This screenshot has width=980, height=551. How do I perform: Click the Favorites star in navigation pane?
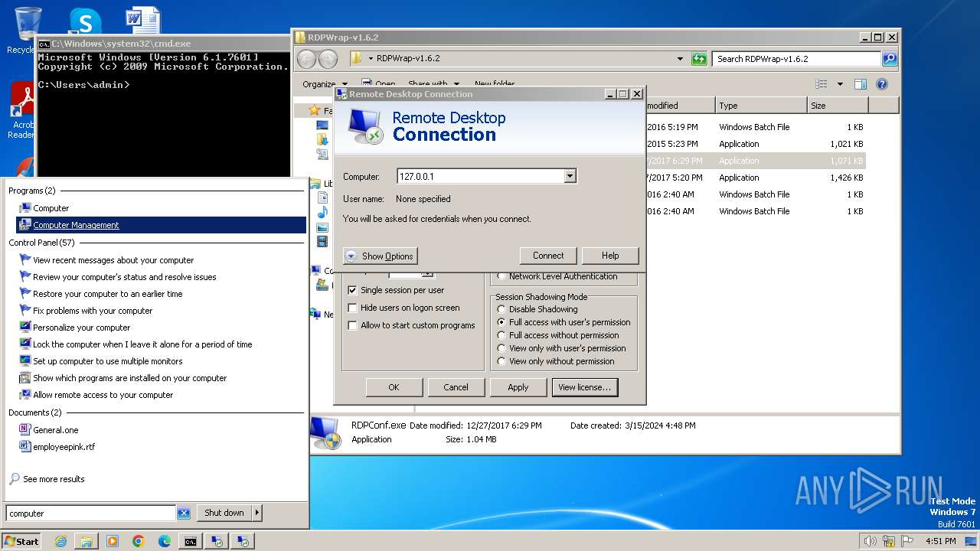pyautogui.click(x=315, y=110)
